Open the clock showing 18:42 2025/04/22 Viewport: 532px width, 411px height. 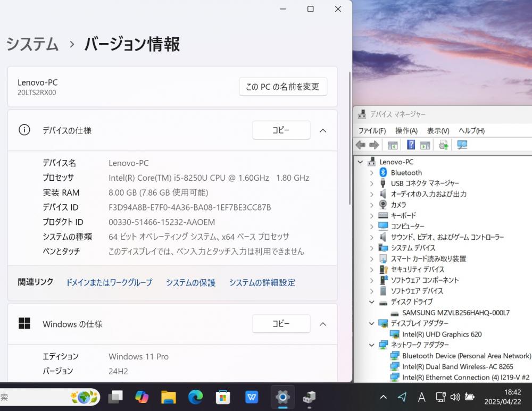(503, 397)
